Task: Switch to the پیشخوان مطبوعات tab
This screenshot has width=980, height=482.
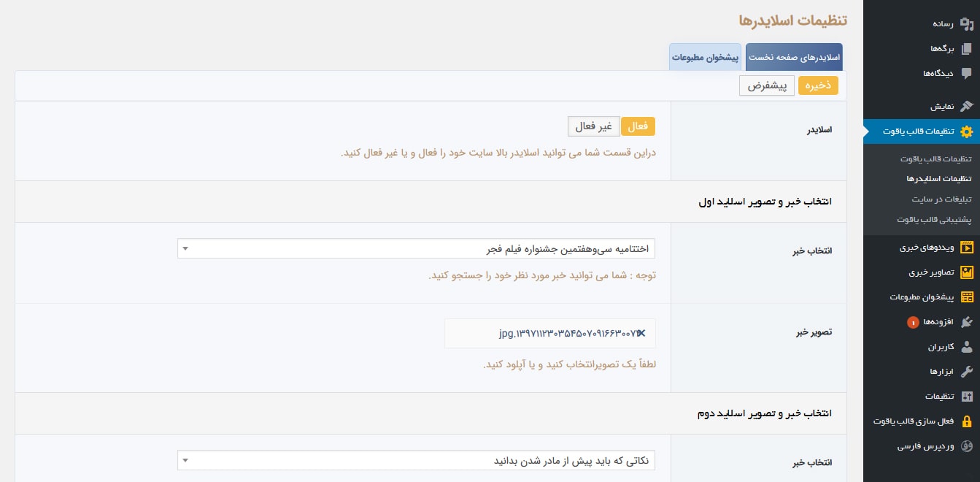Action: 706,57
